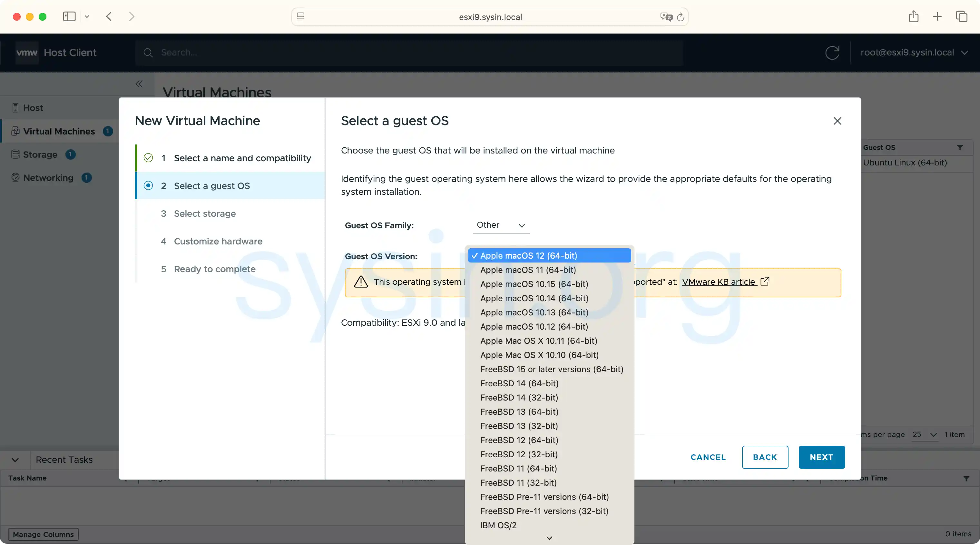Viewport: 980px width, 545px height.
Task: Click the Host server icon in sidebar
Action: 15,108
